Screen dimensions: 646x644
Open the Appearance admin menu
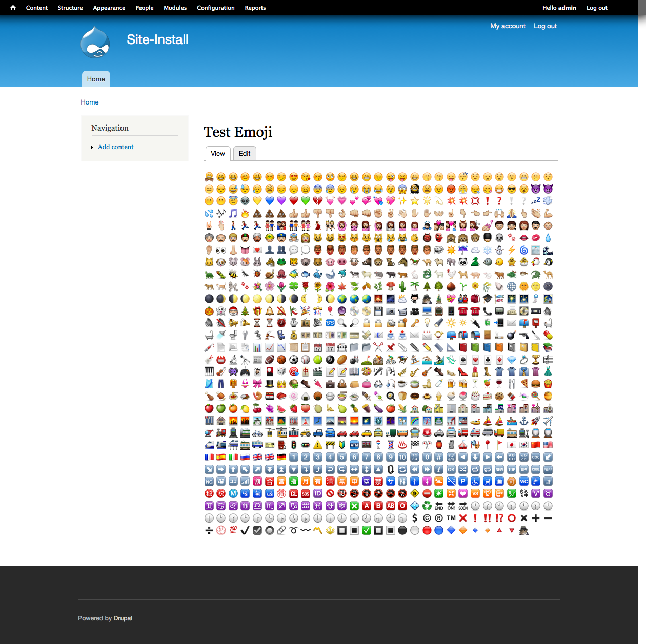(109, 8)
